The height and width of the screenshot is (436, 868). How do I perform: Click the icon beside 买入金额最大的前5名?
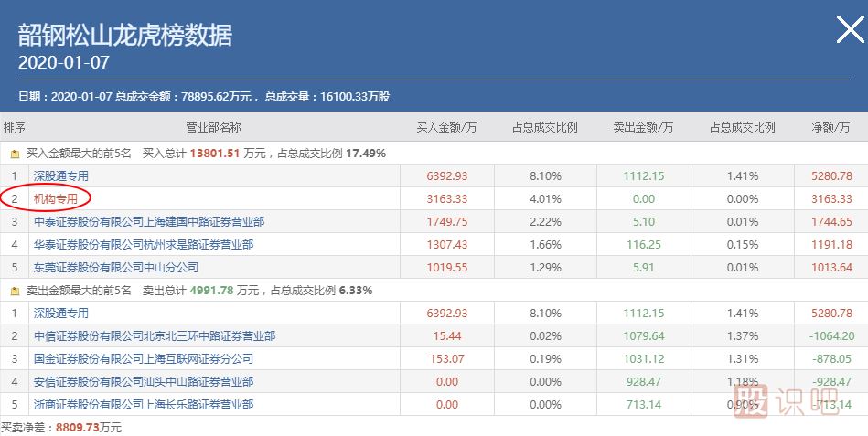coord(15,154)
